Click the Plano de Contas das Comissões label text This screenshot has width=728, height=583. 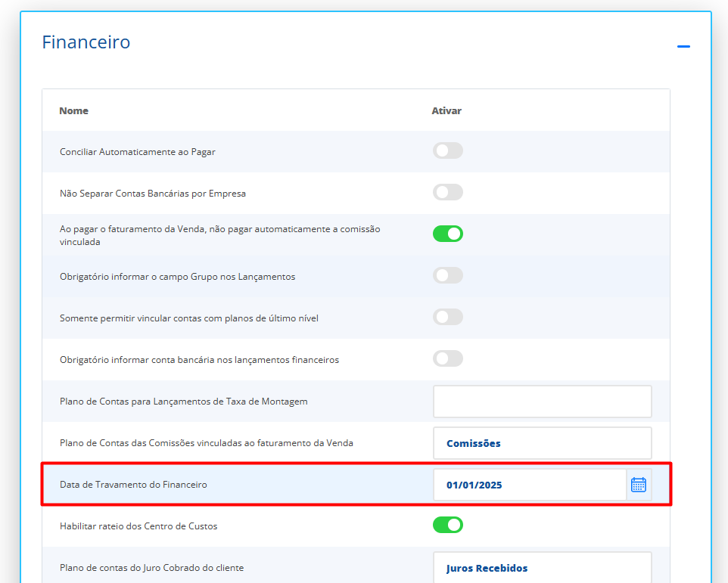(x=206, y=443)
